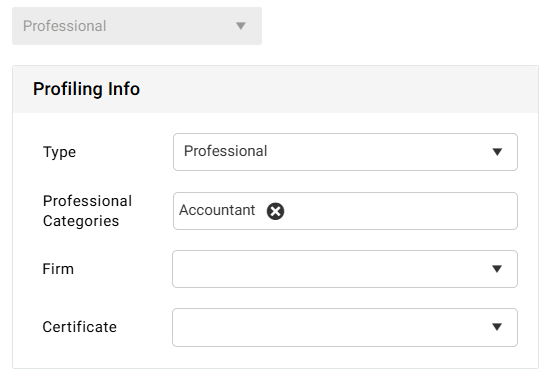Open the empty Firm dropdown

pyautogui.click(x=345, y=269)
